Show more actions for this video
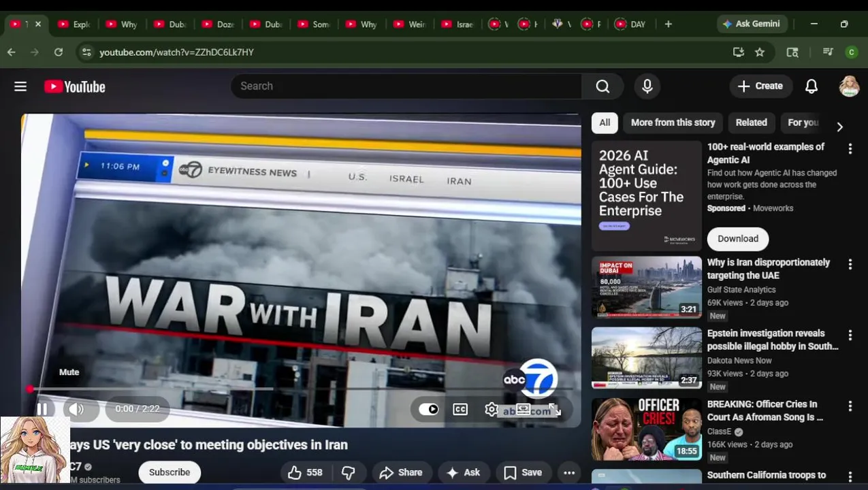Screen dimensions: 868x490 pyautogui.click(x=569, y=472)
